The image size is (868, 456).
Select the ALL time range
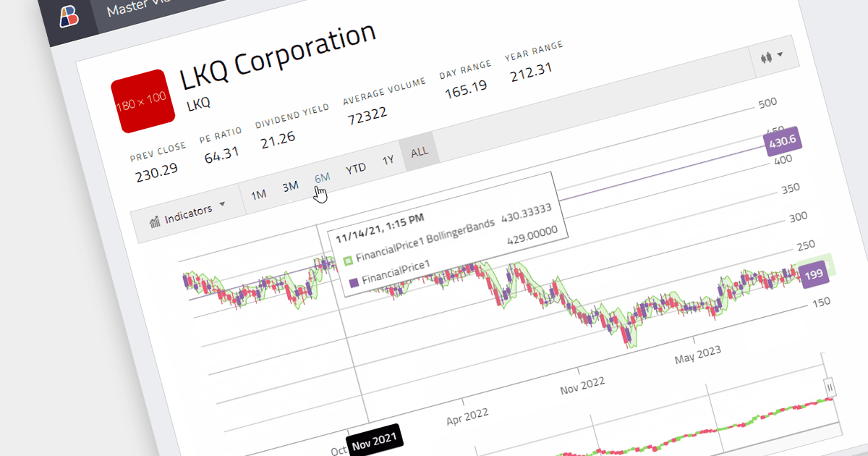[420, 152]
